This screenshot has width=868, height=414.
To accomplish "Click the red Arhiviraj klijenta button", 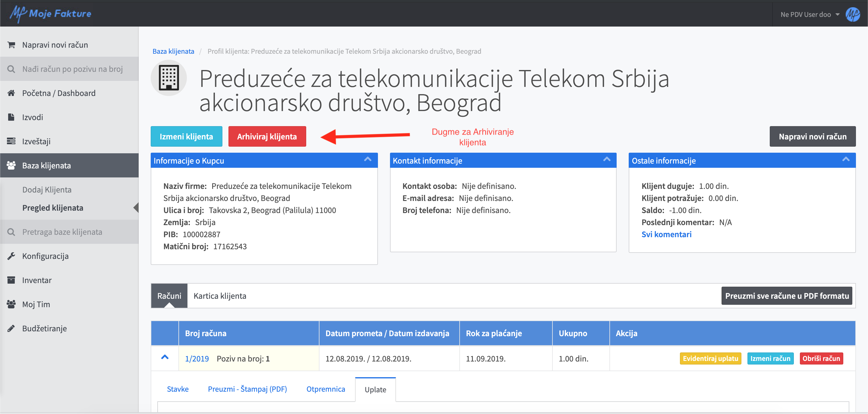I will click(x=267, y=136).
